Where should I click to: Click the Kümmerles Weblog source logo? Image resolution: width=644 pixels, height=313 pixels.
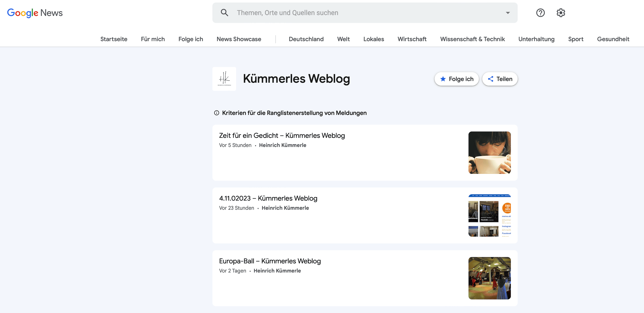224,79
